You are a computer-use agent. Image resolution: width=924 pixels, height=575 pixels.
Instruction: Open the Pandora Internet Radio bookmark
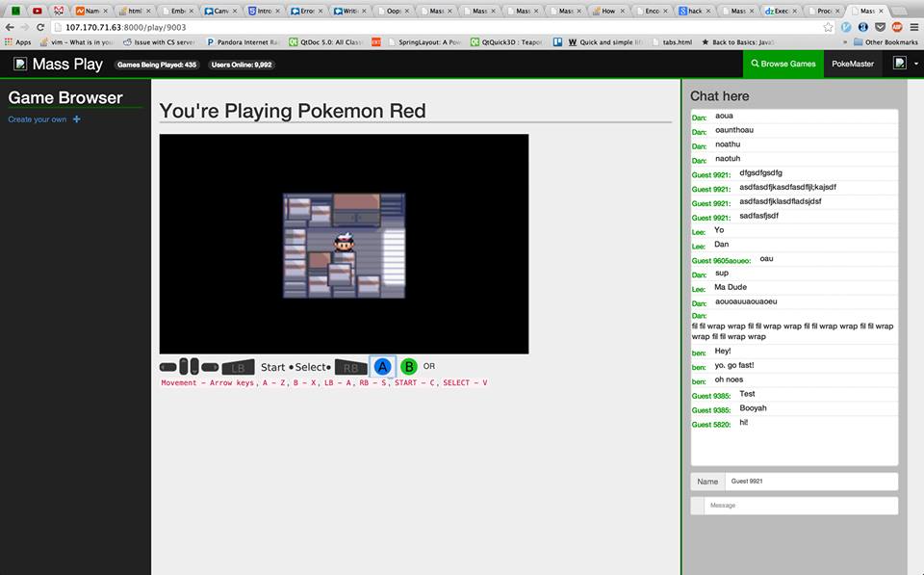243,42
